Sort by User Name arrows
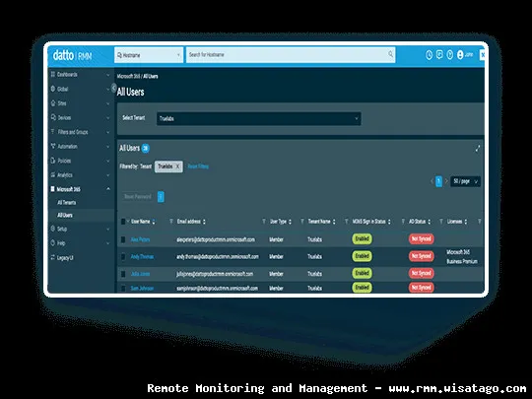 click(154, 222)
